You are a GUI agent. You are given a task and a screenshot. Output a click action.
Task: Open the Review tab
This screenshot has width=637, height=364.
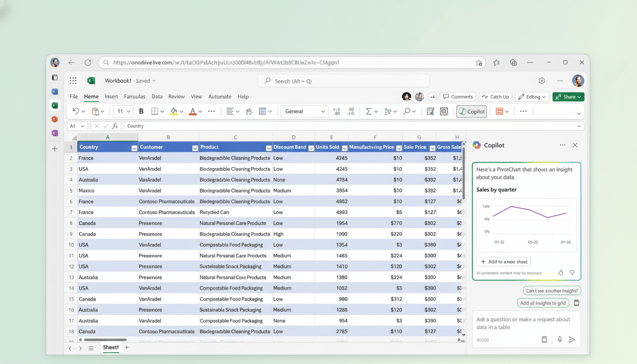coord(176,96)
